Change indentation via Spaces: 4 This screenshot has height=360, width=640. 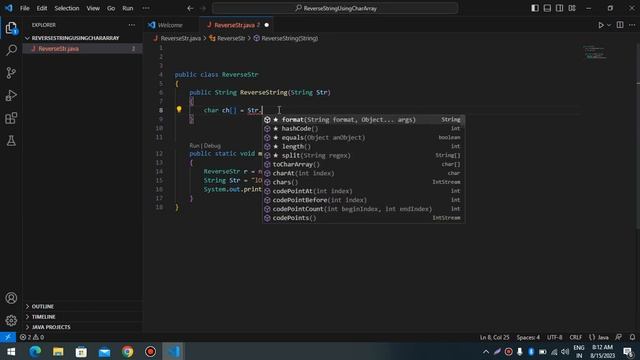(x=528, y=338)
